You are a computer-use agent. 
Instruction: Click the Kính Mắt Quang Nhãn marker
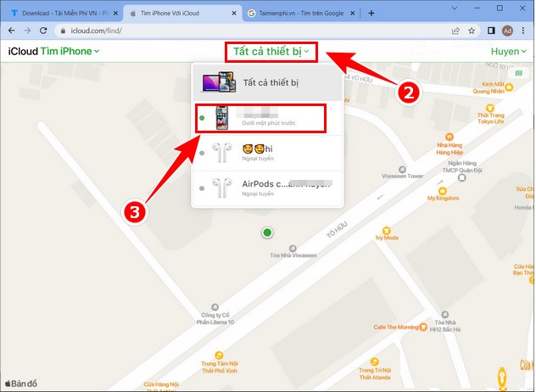(x=509, y=87)
